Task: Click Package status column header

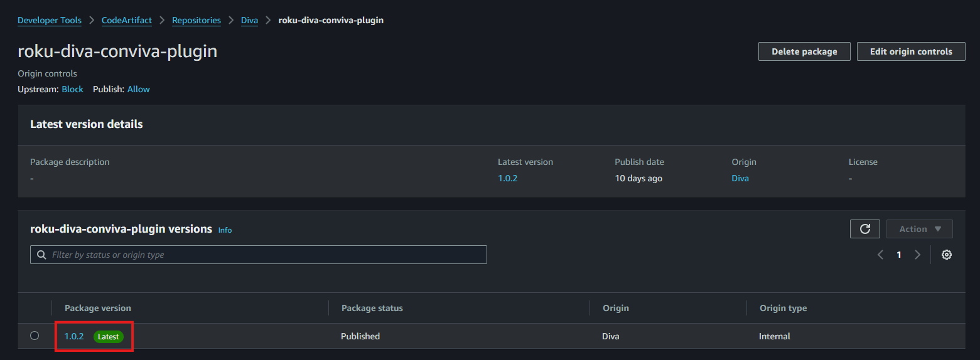Action: tap(372, 308)
